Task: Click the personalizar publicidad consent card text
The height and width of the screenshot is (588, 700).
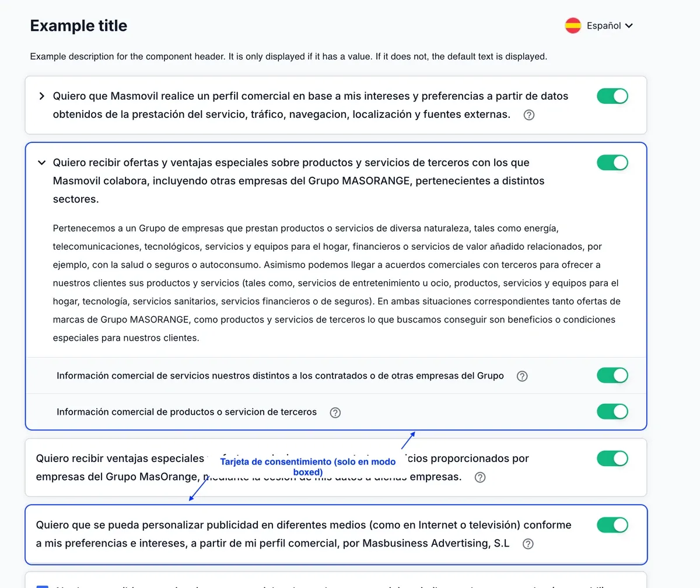Action: point(303,534)
